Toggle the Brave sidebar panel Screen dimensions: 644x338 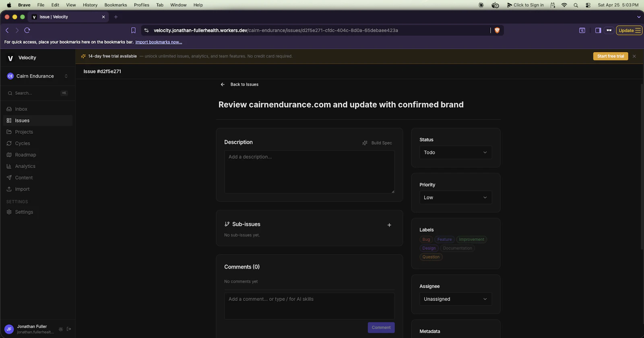pos(598,30)
